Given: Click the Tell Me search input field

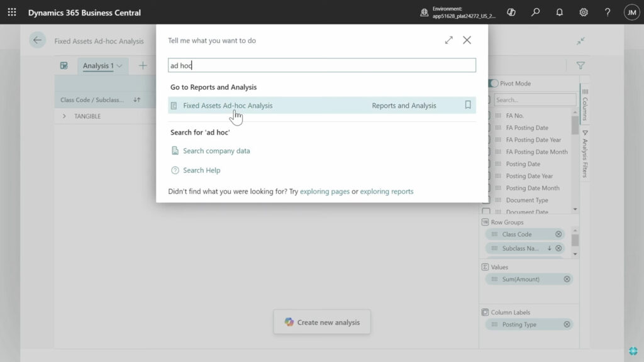Looking at the screenshot, I should coord(321,65).
